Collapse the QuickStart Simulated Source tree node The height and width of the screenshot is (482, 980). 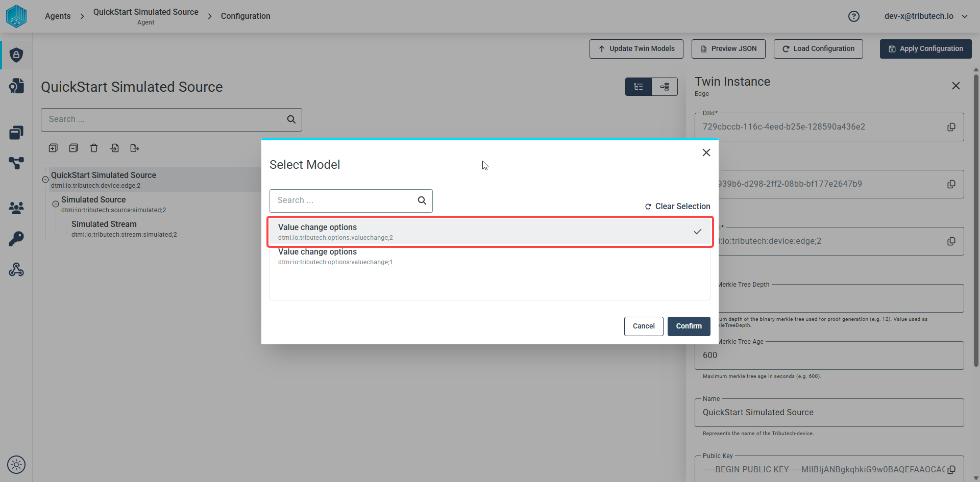(x=45, y=180)
